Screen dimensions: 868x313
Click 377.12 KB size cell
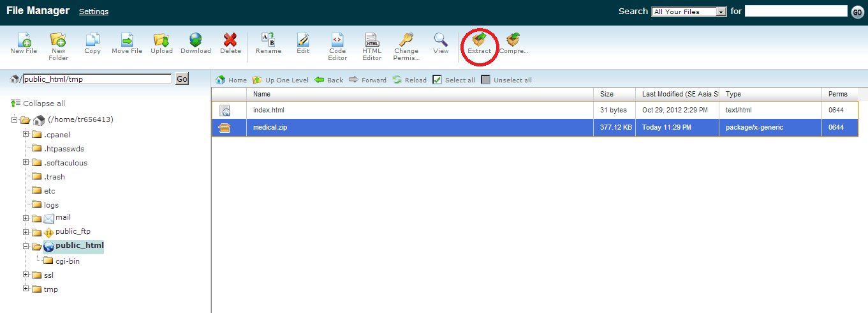(x=616, y=128)
